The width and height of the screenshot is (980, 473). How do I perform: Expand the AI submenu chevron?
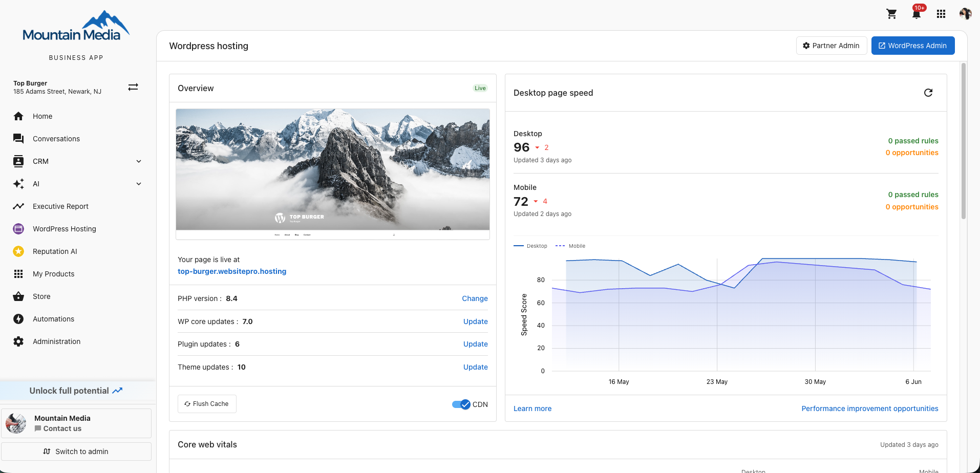[x=139, y=184]
